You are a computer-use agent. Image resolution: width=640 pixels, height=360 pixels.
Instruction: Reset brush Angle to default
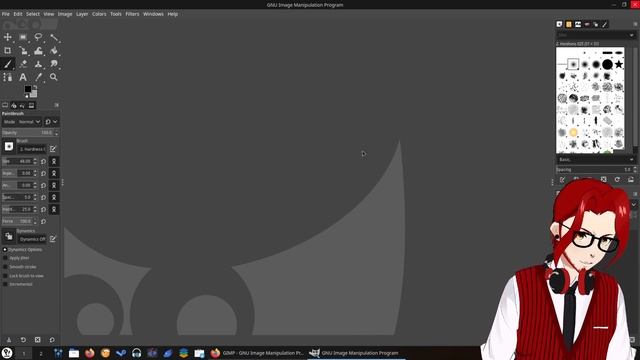tap(43, 185)
